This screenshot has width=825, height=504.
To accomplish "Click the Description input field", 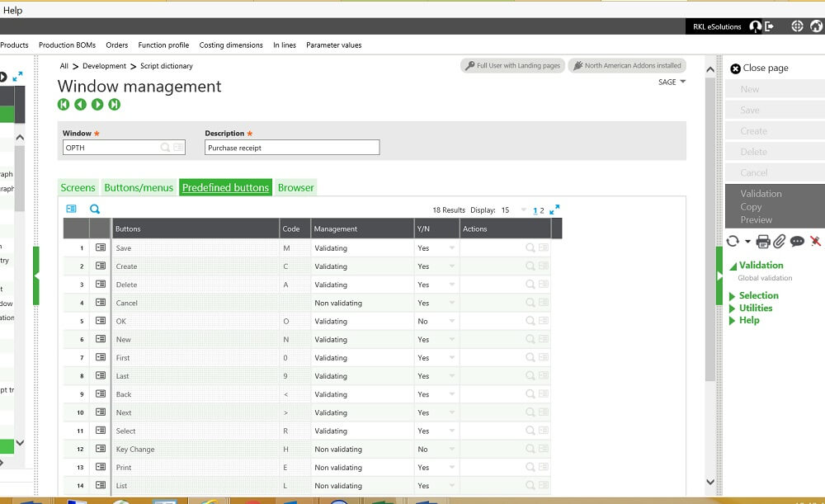I will pyautogui.click(x=292, y=148).
